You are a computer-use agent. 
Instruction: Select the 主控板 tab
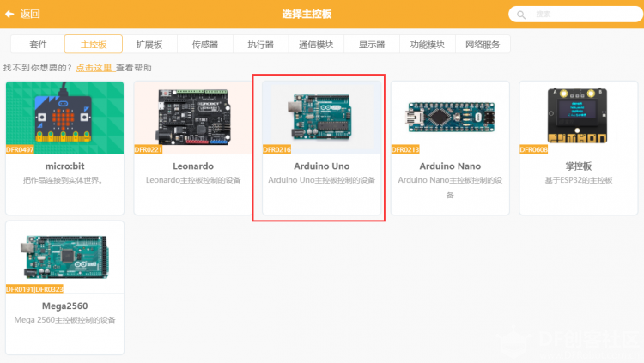94,45
